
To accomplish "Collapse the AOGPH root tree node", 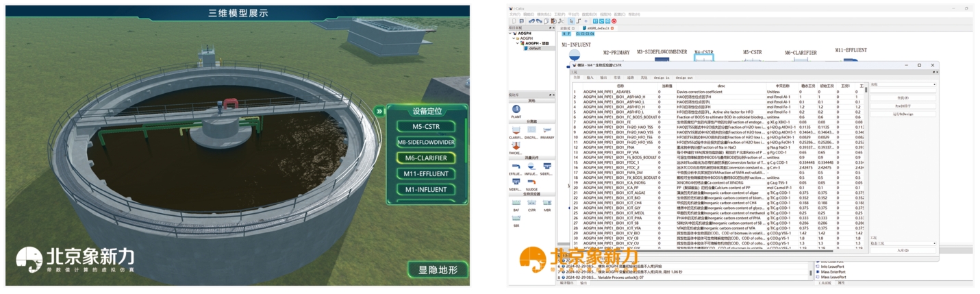I will pyautogui.click(x=510, y=33).
